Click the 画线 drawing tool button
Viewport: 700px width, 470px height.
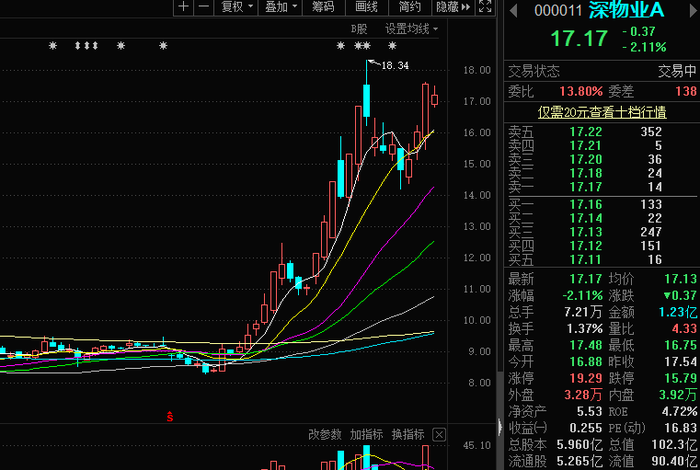[366, 7]
